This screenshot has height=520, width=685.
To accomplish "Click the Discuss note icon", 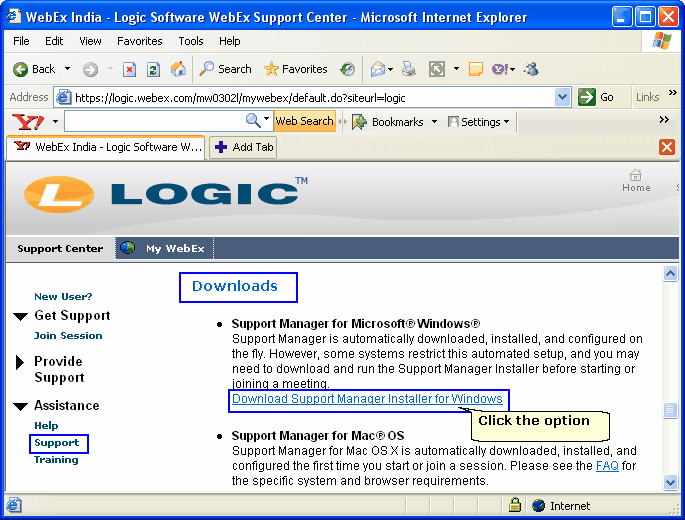I will click(x=475, y=69).
